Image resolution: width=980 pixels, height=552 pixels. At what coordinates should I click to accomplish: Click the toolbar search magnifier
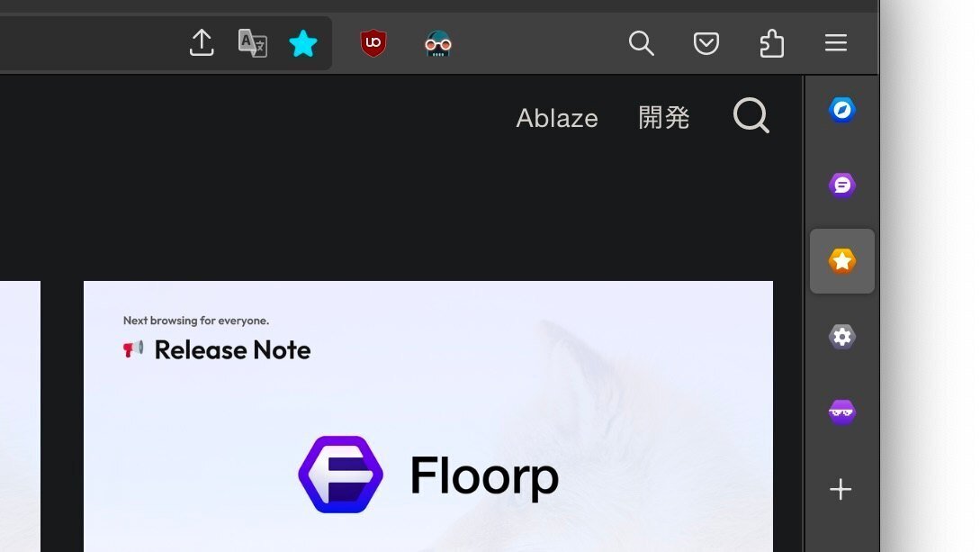coord(642,43)
